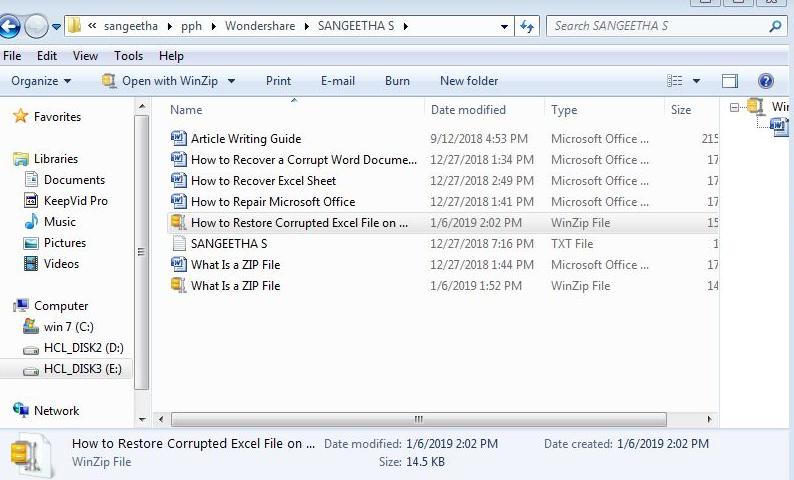Sort by the Type column header
The width and height of the screenshot is (794, 480).
click(564, 110)
